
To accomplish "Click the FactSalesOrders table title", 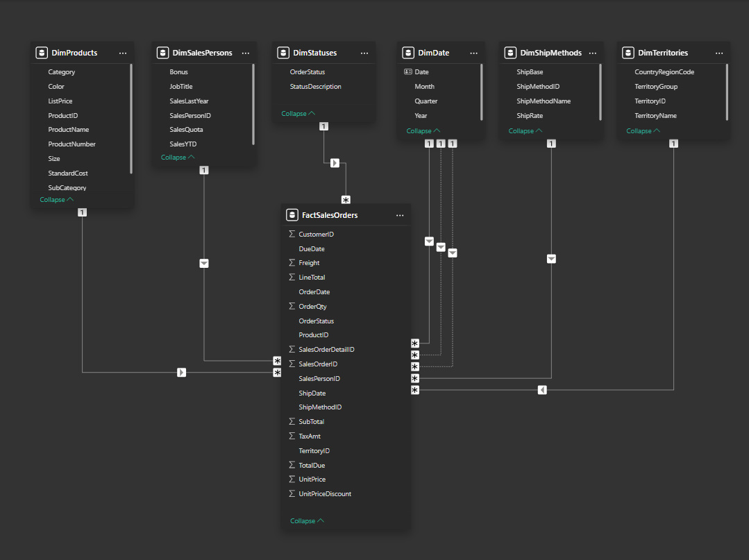I will (x=330, y=215).
